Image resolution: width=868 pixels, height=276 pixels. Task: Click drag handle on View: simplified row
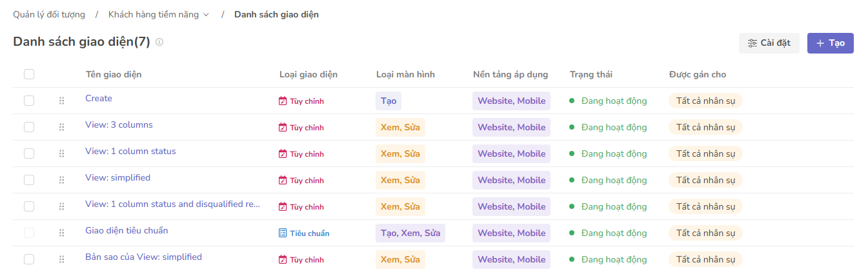click(61, 180)
